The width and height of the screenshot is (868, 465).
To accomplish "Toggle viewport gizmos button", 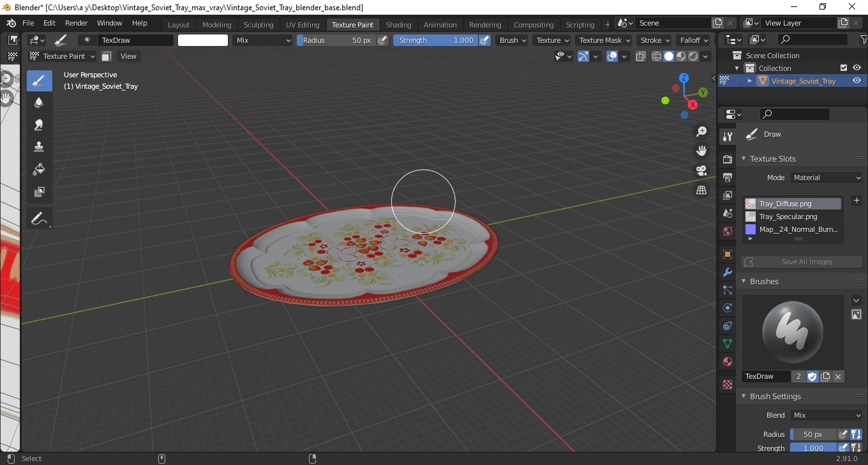I will tap(583, 56).
